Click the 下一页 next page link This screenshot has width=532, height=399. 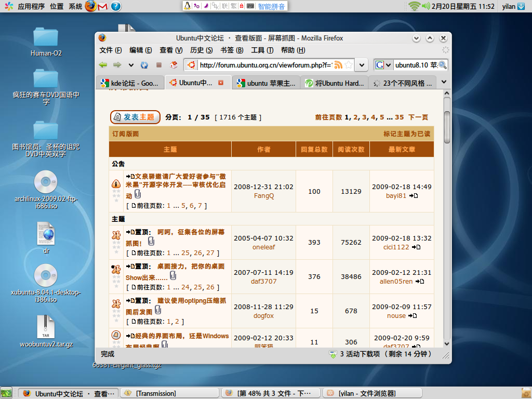point(418,117)
